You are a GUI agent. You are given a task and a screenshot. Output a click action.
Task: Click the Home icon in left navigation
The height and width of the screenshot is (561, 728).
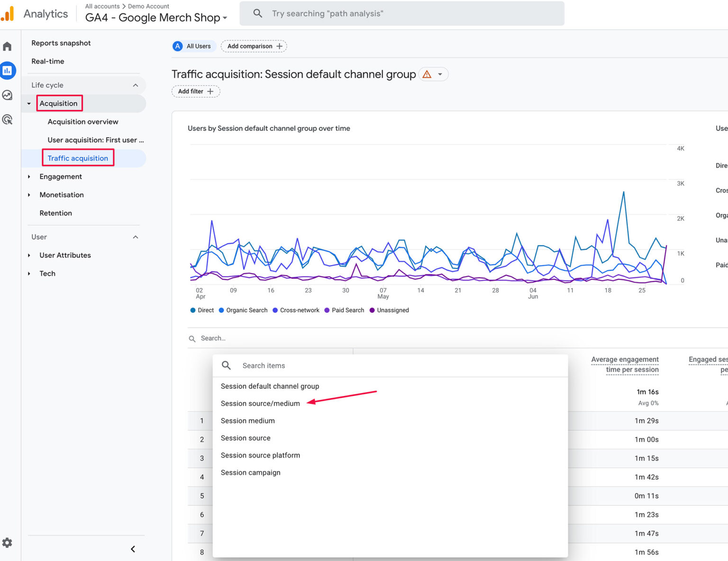(x=8, y=46)
